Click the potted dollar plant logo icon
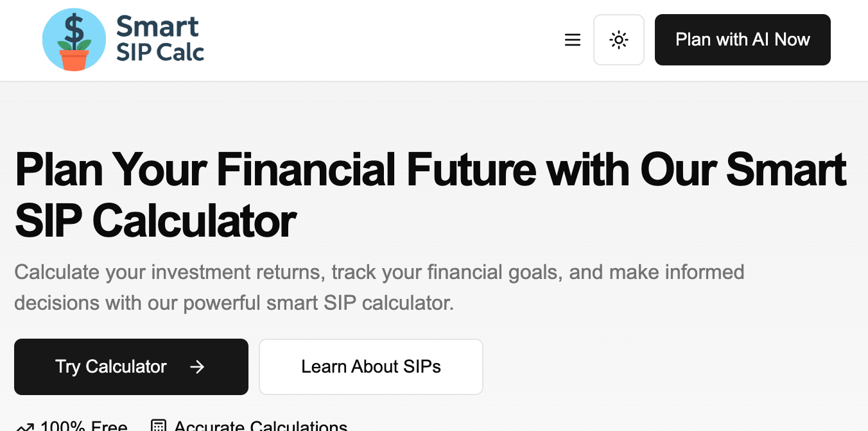This screenshot has width=868, height=431. pos(74,40)
